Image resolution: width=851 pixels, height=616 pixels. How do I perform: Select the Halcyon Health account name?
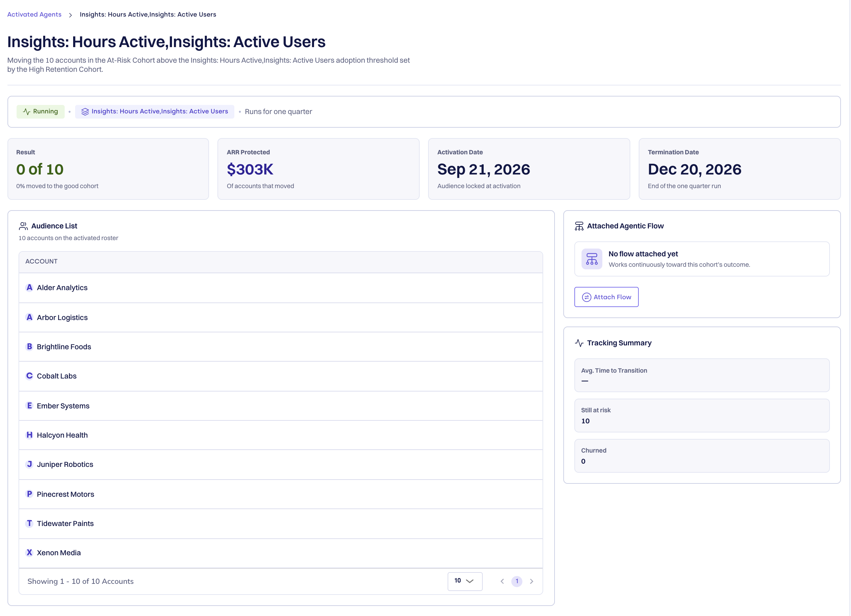pyautogui.click(x=62, y=435)
